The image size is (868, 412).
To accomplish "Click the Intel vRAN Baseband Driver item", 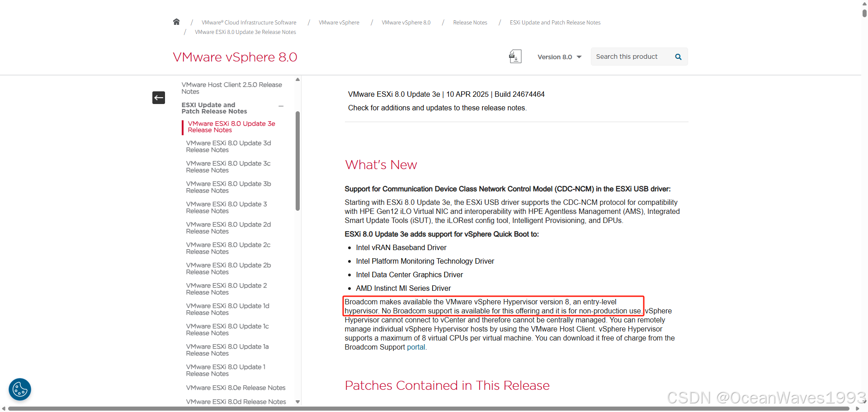I will click(401, 248).
